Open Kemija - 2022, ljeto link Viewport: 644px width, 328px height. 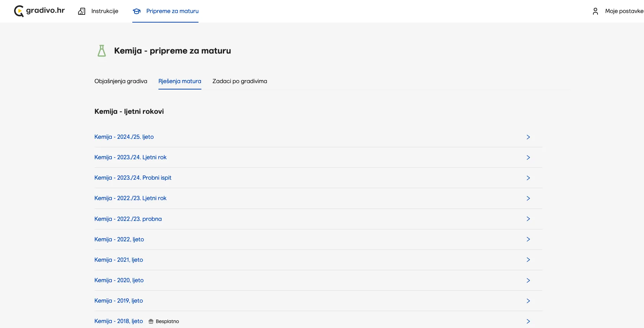pos(119,239)
